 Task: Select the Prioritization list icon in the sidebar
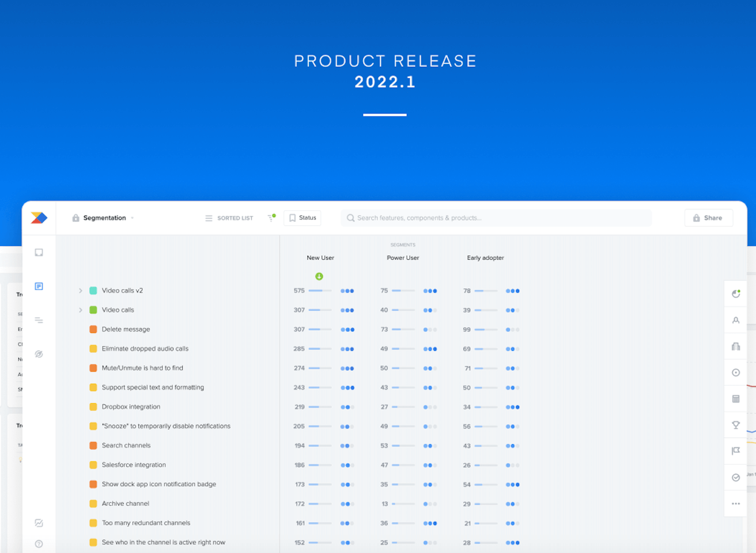39,320
